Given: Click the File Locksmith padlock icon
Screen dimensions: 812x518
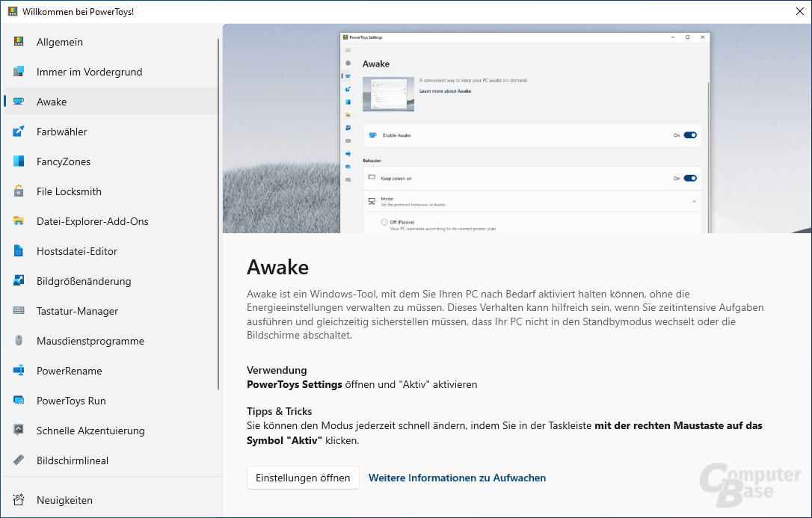Looking at the screenshot, I should pos(19,191).
